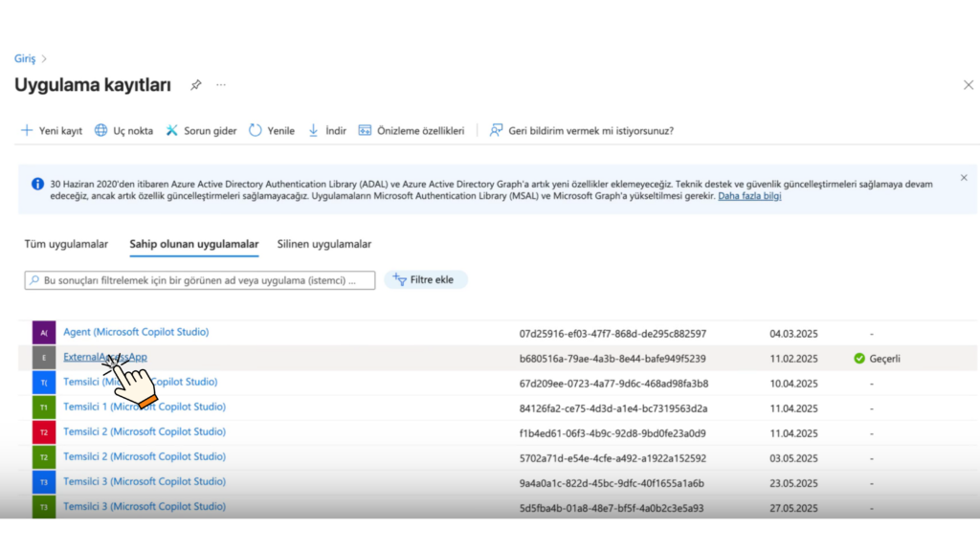Screen dimensions: 980x551
Task: Open Agent (Microsoft Copilot Studio) registration
Action: pyautogui.click(x=135, y=332)
